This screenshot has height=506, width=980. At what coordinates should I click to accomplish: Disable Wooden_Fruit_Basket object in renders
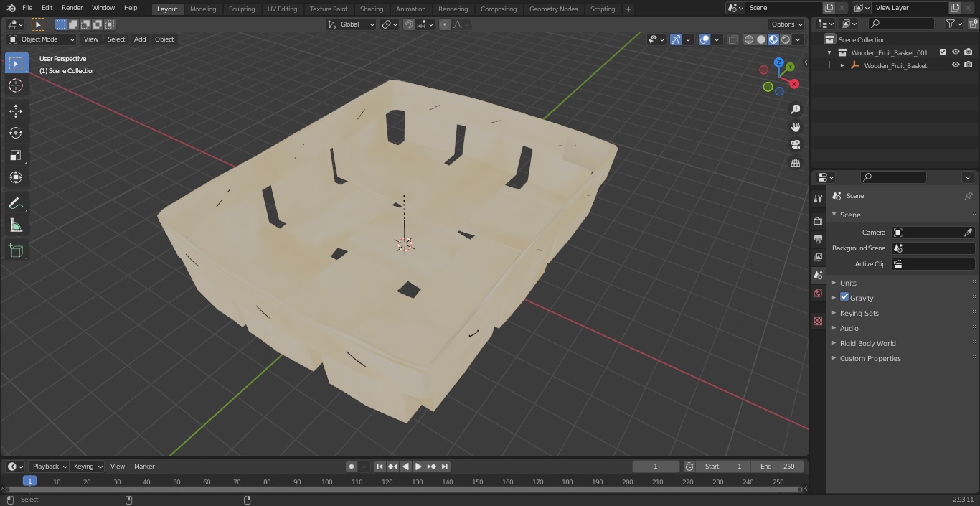(969, 65)
